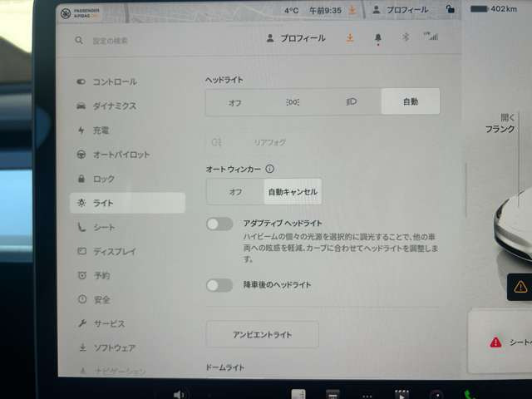This screenshot has width=532, height=399.
Task: Tap the Bluetooth icon in settings header
Action: click(x=406, y=38)
